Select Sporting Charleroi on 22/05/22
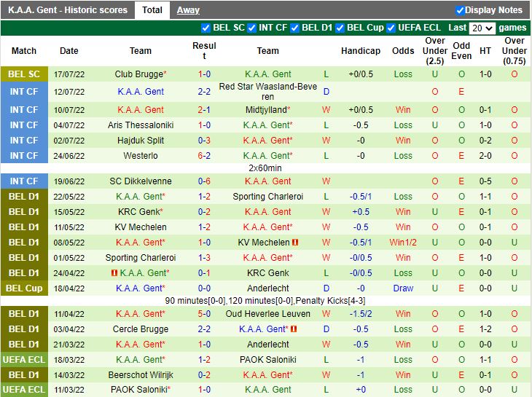This screenshot has height=397, width=532. coord(267,196)
